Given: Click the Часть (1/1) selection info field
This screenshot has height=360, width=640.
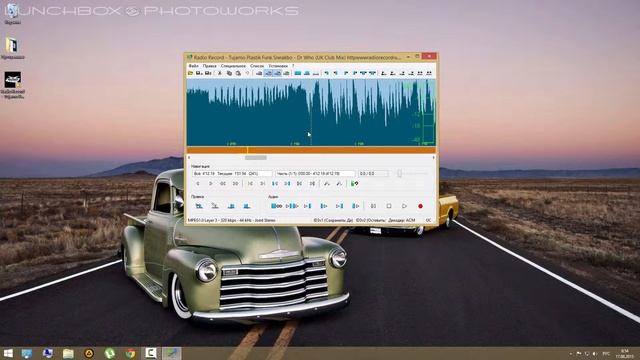Looking at the screenshot, I should coord(315,173).
